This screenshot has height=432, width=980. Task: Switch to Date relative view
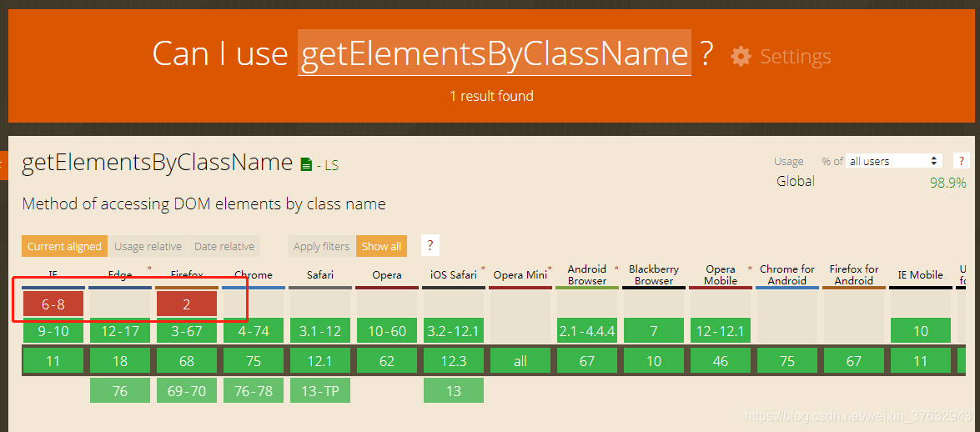(x=224, y=246)
